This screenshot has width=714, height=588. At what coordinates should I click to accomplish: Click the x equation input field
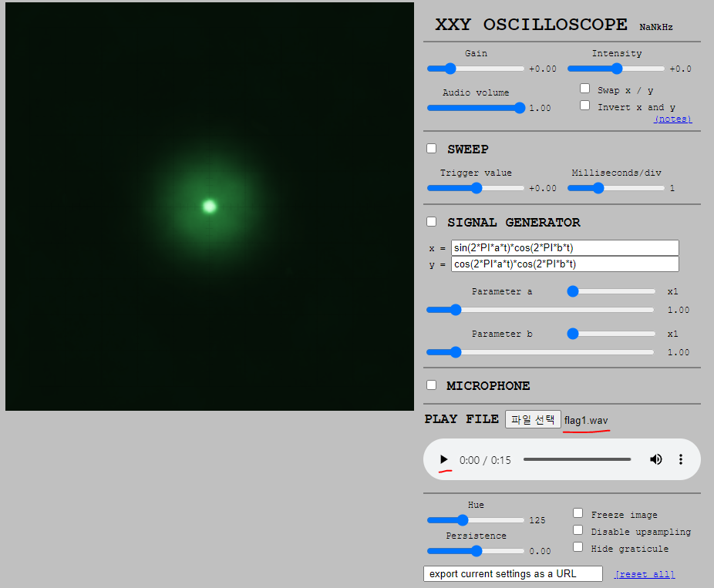click(x=565, y=248)
